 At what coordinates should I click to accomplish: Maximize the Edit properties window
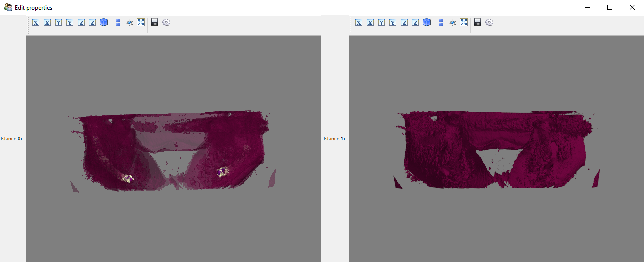pos(610,7)
